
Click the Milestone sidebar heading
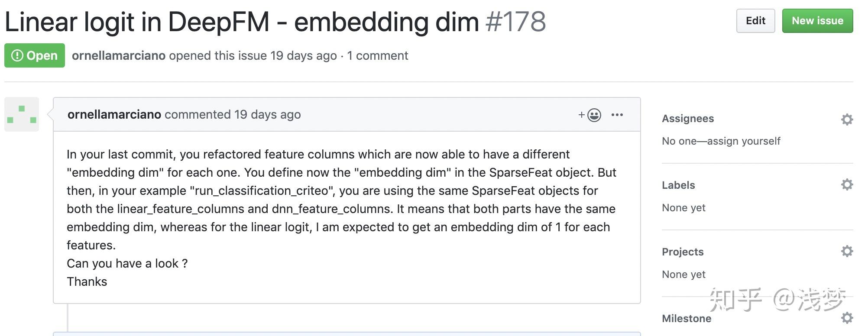(x=687, y=319)
